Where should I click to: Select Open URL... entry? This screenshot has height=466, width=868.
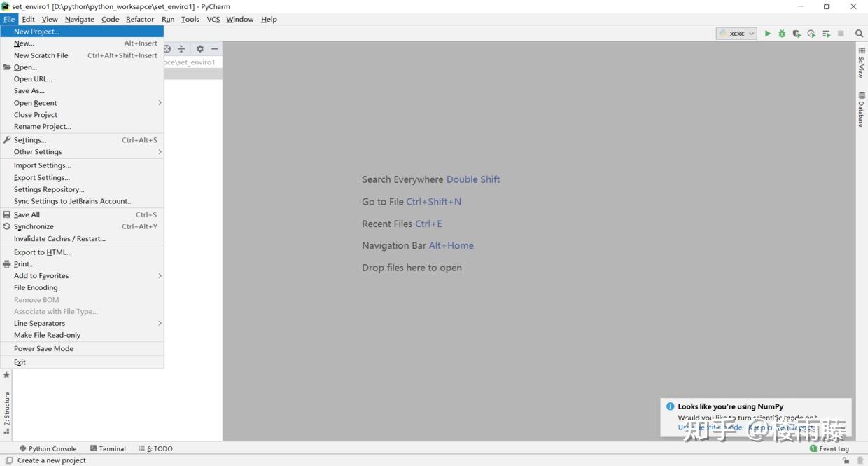[x=82, y=79]
